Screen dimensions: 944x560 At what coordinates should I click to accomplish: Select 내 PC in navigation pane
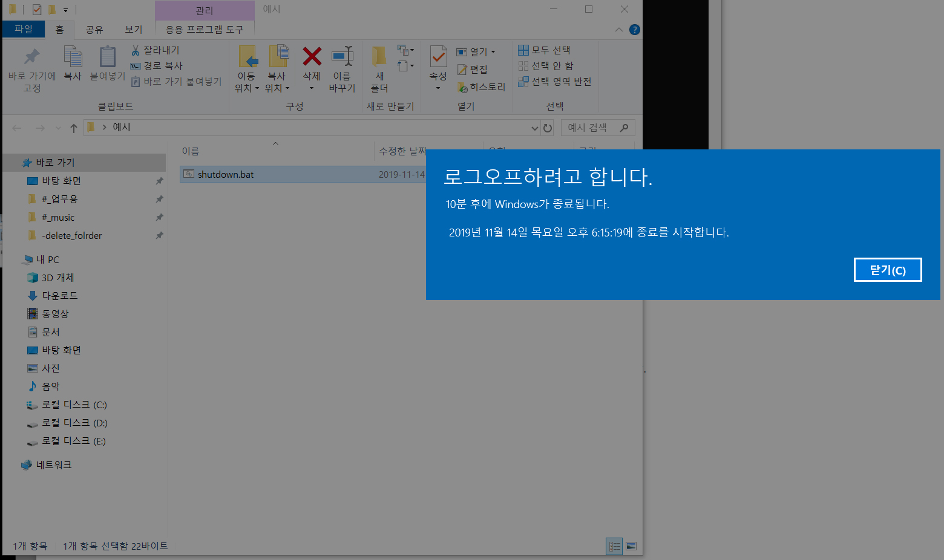47,259
